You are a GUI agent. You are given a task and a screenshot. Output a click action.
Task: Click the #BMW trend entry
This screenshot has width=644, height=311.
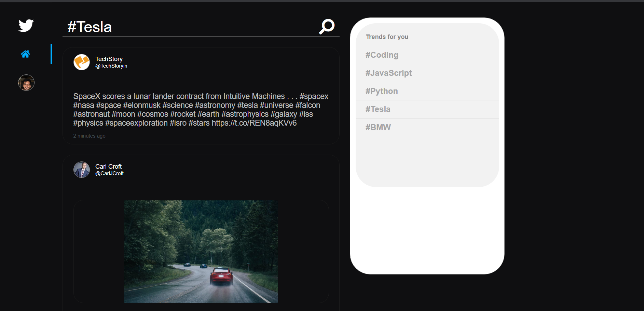tap(378, 127)
